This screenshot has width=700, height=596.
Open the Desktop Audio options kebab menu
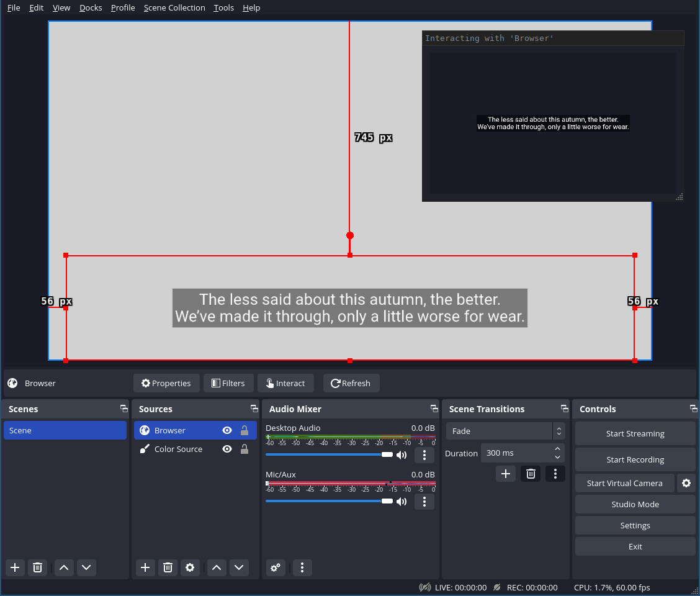coord(424,455)
